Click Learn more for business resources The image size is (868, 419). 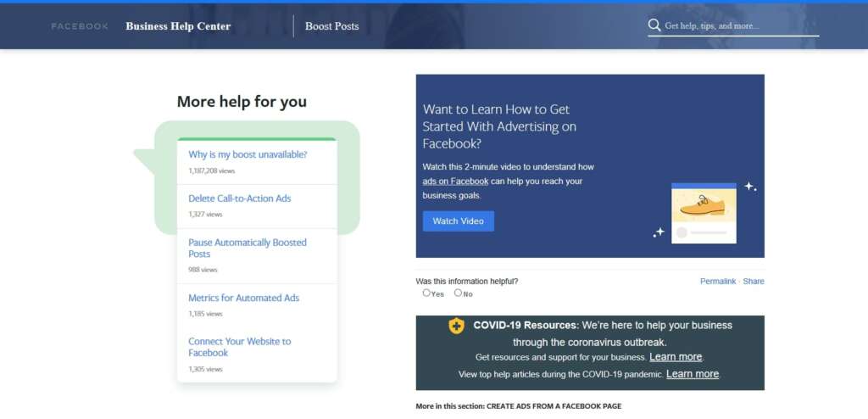(x=676, y=357)
